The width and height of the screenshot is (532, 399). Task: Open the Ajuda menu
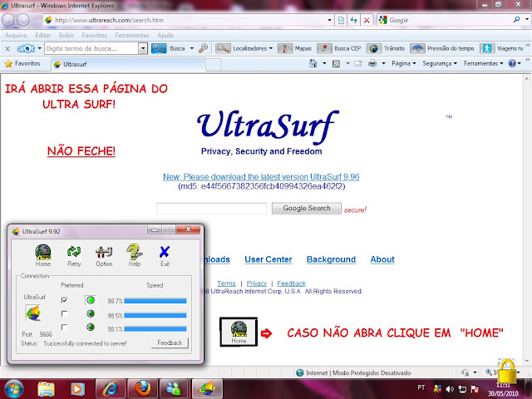(165, 35)
